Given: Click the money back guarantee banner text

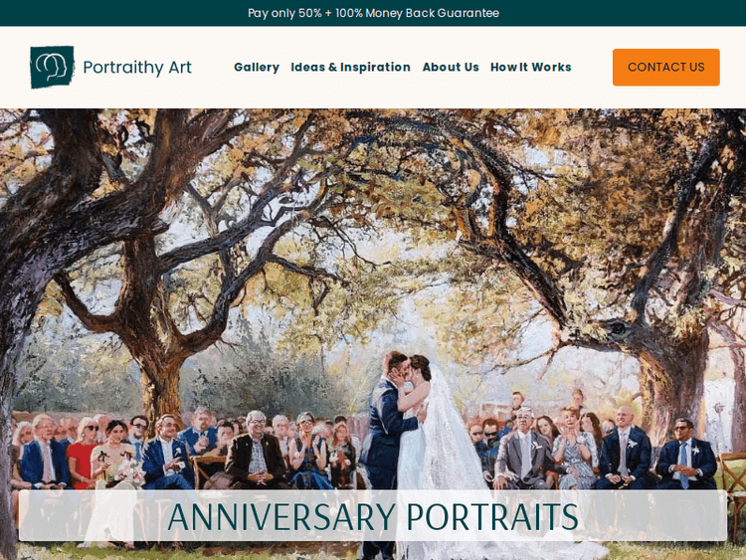Looking at the screenshot, I should pos(373,13).
